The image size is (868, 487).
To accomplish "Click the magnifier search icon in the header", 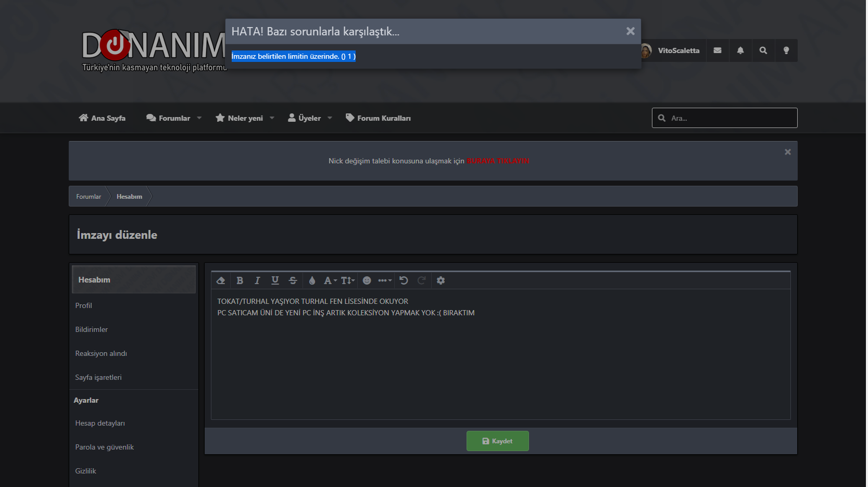I will (x=763, y=50).
